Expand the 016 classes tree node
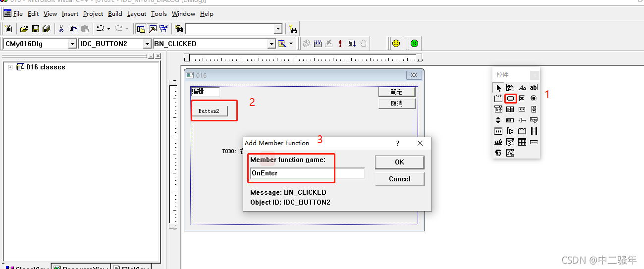 click(x=10, y=67)
